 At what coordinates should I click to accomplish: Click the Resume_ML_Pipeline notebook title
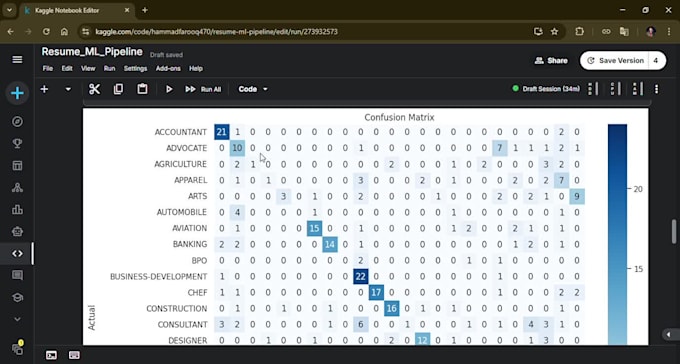tap(92, 52)
